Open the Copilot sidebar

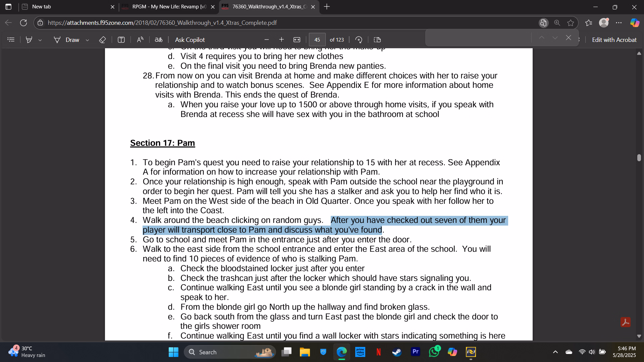point(635,23)
